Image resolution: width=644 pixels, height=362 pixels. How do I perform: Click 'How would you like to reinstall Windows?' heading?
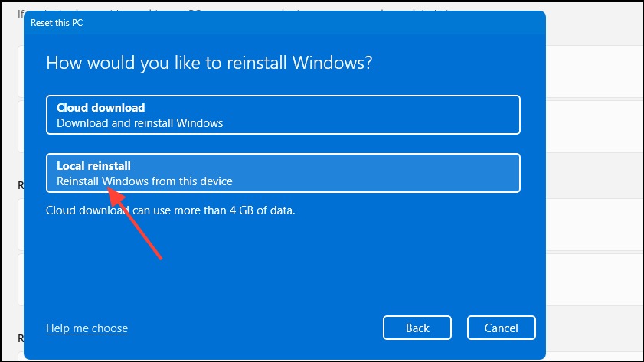[x=209, y=63]
